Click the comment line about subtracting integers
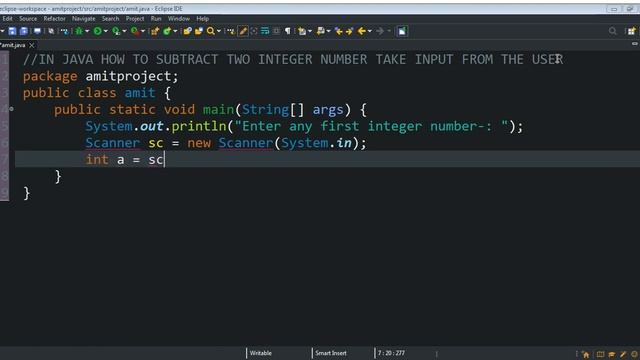Screen dimensions: 640x360 pos(293,59)
